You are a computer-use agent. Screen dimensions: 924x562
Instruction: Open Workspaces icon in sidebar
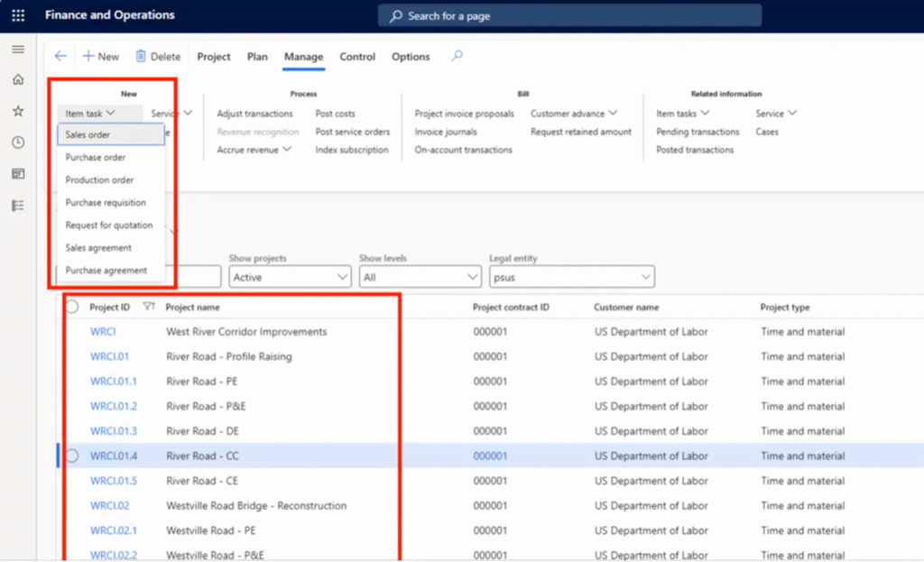[18, 174]
